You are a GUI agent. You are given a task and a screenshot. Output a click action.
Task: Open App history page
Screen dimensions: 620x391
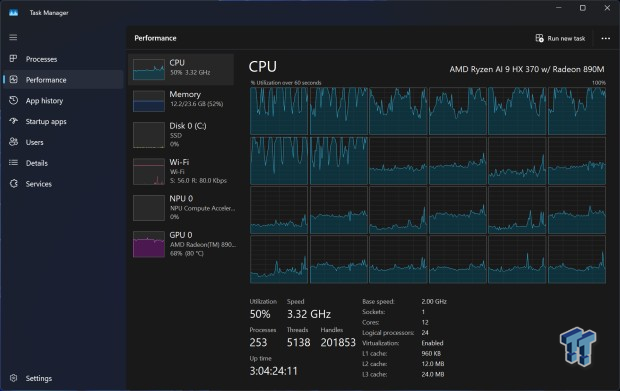pyautogui.click(x=44, y=101)
